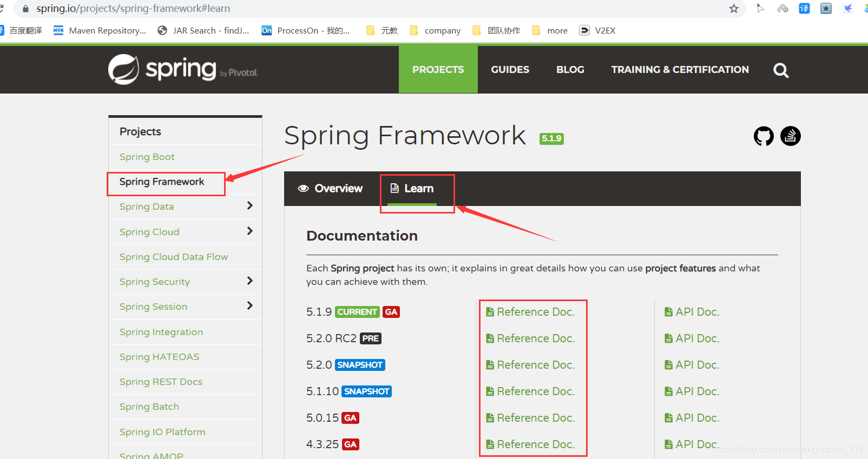
Task: Click the site search magnifier icon
Action: (781, 70)
